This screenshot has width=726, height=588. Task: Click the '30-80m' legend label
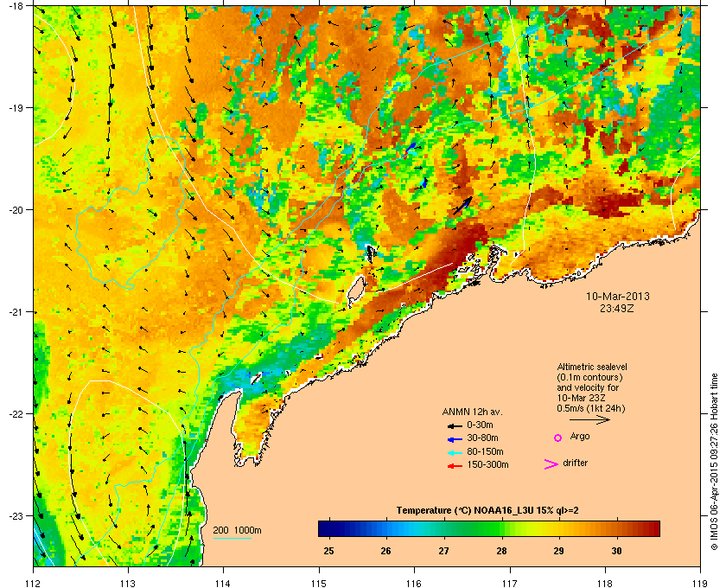pos(482,438)
